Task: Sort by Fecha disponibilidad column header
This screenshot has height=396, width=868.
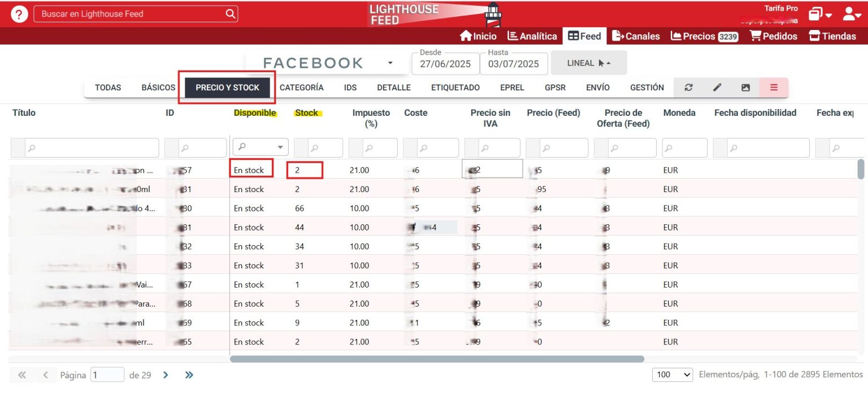Action: [756, 113]
